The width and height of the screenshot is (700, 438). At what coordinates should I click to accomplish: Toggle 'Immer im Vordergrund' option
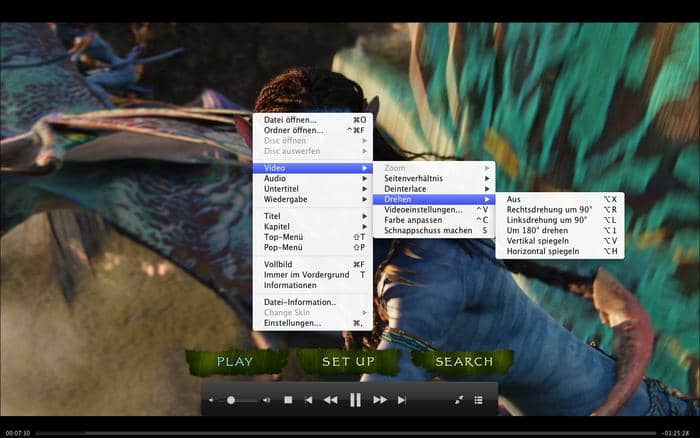[312, 275]
